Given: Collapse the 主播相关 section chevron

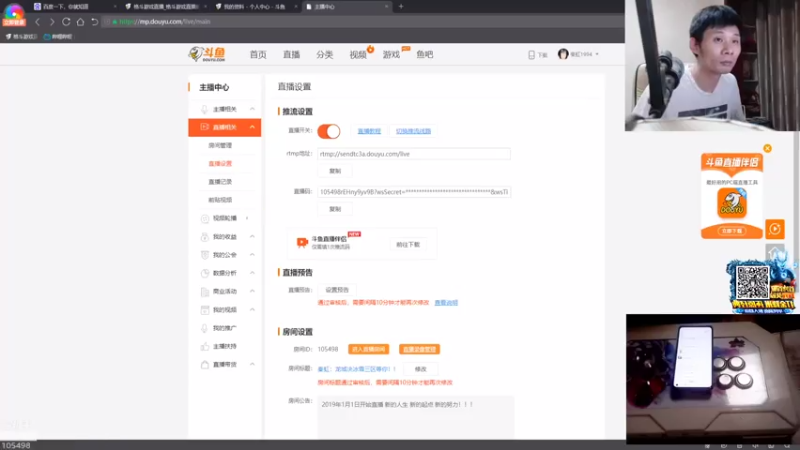Looking at the screenshot, I should point(252,109).
